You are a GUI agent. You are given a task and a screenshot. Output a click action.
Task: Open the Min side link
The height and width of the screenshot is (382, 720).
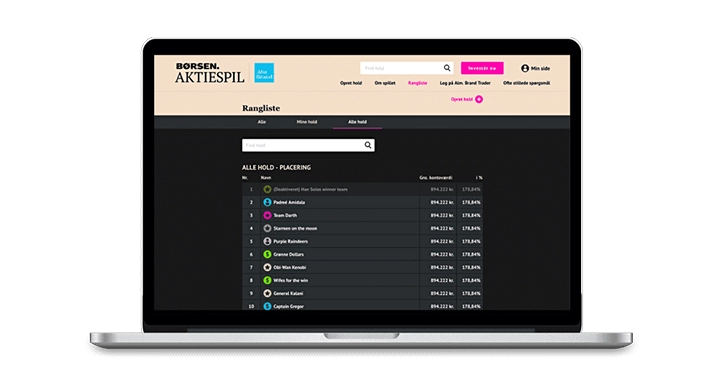pyautogui.click(x=540, y=68)
